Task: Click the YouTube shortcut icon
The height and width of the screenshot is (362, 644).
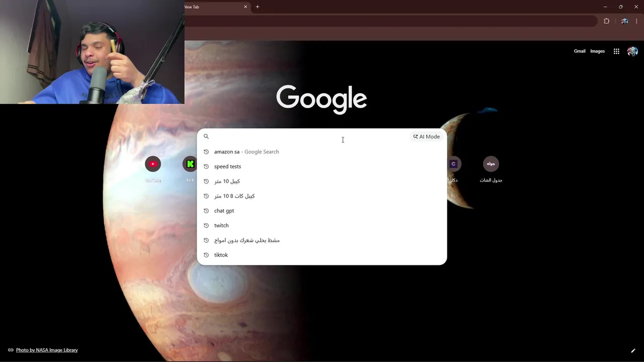Action: coord(153,164)
